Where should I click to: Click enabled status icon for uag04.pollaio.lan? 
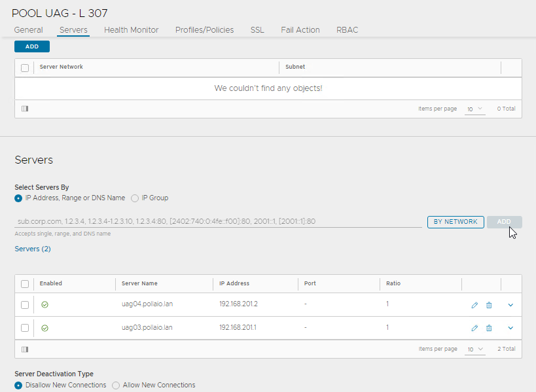[45, 304]
